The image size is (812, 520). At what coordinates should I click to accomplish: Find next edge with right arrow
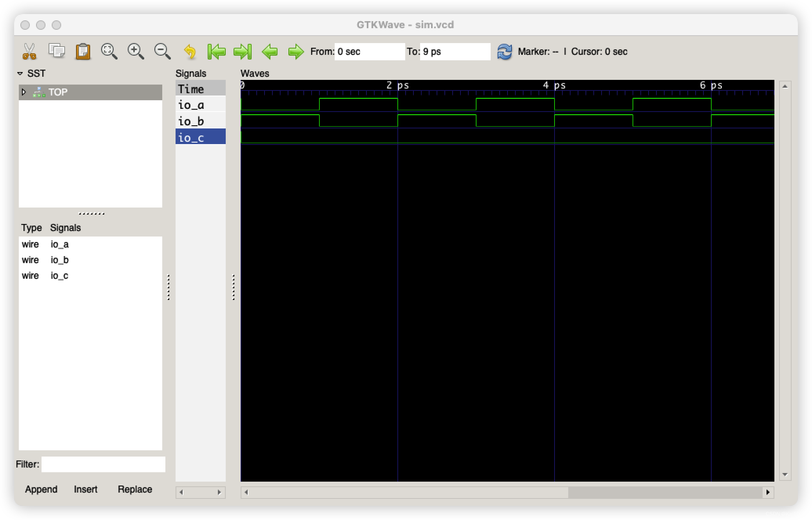pos(296,51)
